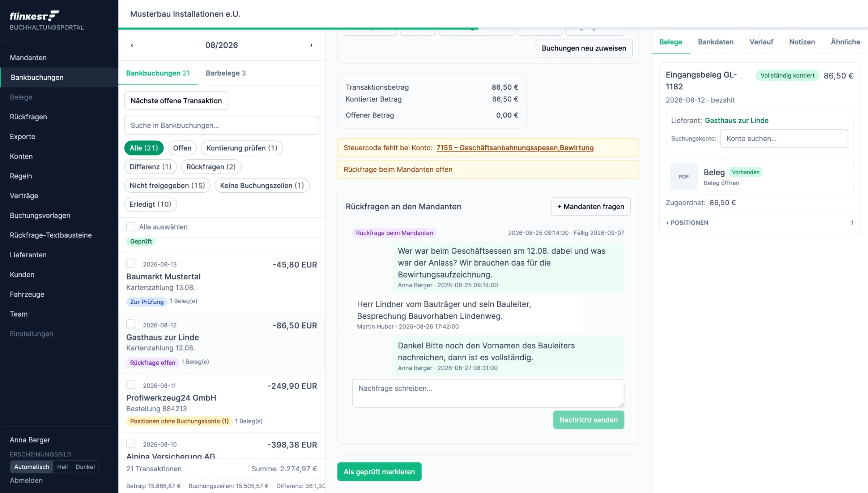This screenshot has height=493, width=868.
Task: Select the Bankbuchungen 21 tab
Action: pyautogui.click(x=158, y=73)
